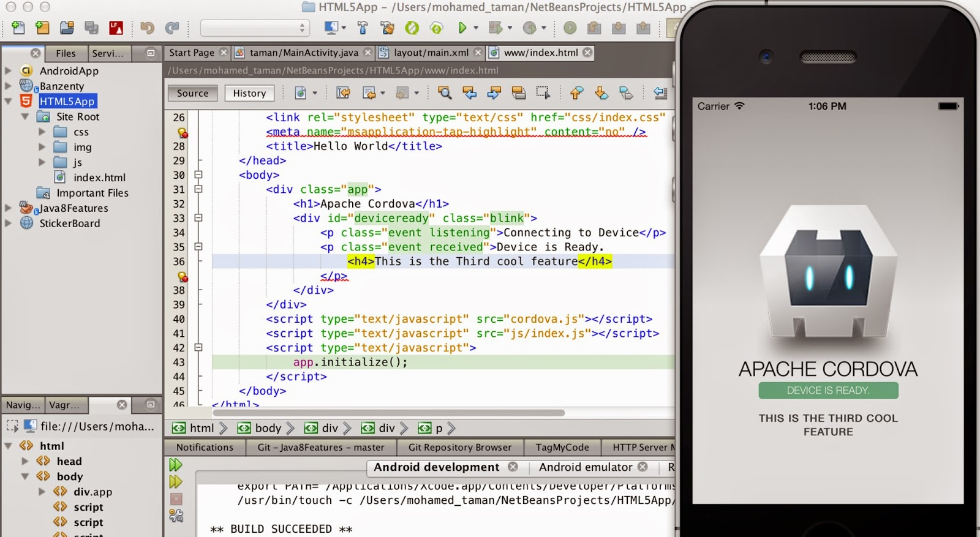Expand the css folder in Site Root

click(42, 132)
